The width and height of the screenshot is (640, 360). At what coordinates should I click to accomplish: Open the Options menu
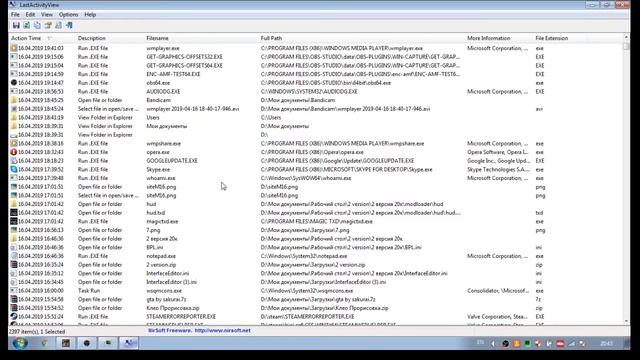coord(68,14)
